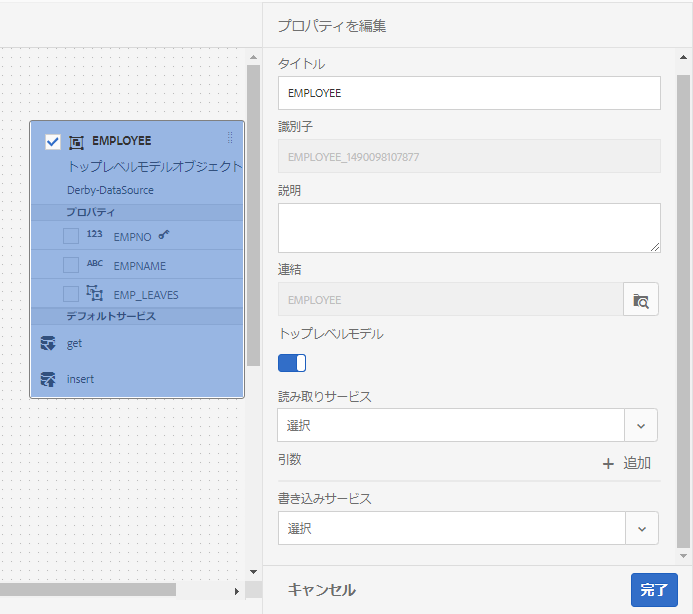Click the EMPLOYEE model object icon
This screenshot has width=693, height=614.
pyautogui.click(x=76, y=142)
